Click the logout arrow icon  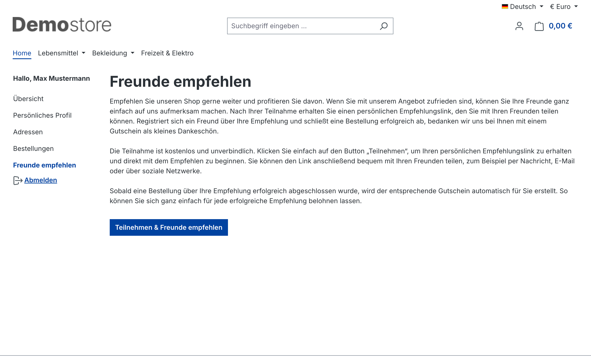click(x=18, y=180)
